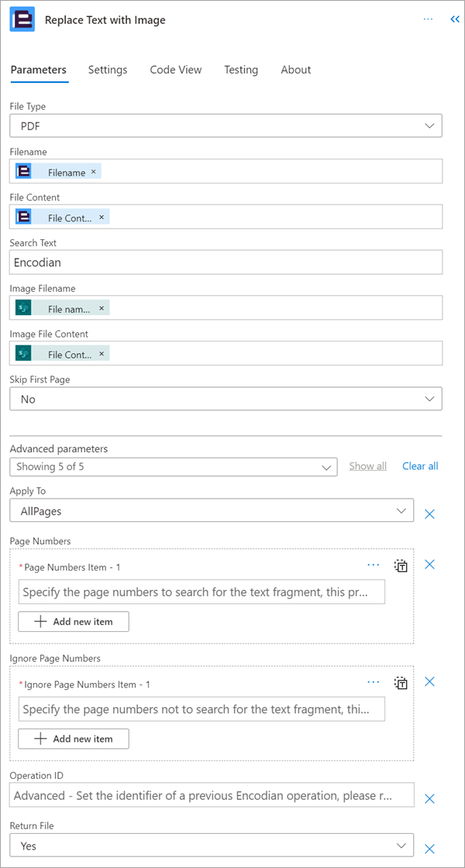Image resolution: width=465 pixels, height=868 pixels.
Task: Open the ellipsis menu beside Replace Text with Image
Action: click(428, 19)
